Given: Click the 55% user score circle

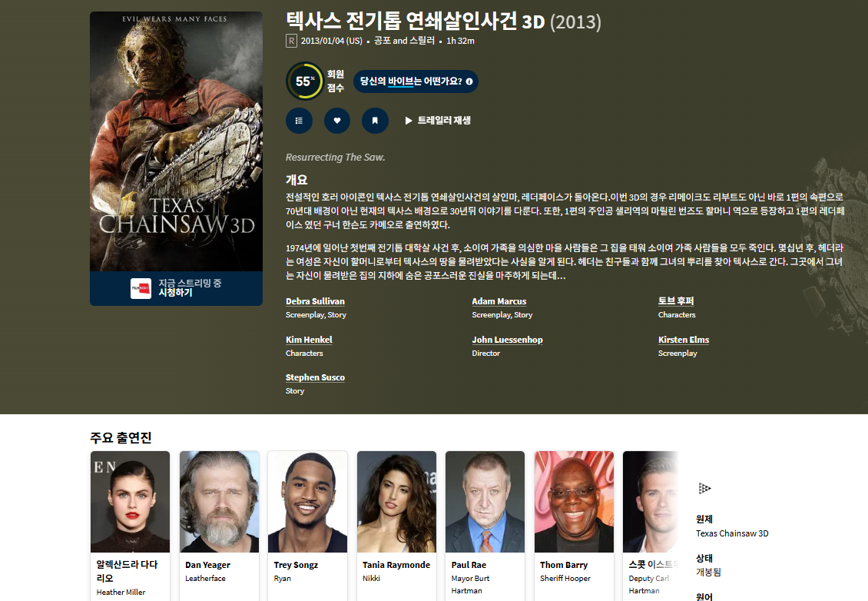Looking at the screenshot, I should pyautogui.click(x=305, y=81).
